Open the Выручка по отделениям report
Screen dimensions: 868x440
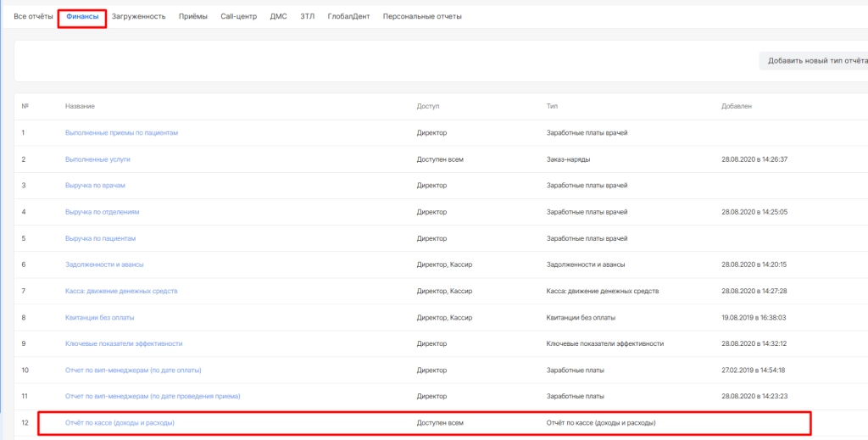(x=102, y=212)
